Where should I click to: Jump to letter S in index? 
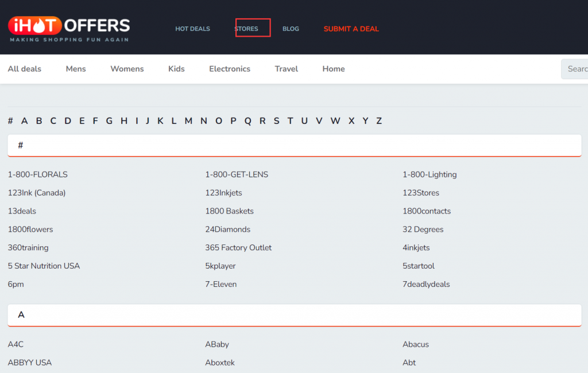(276, 121)
